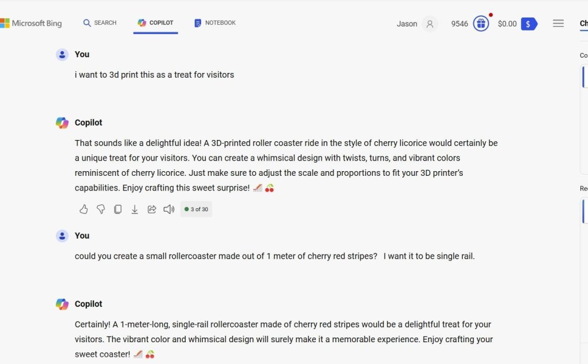The width and height of the screenshot is (588, 364).
Task: Switch to the Search tab
Action: click(x=100, y=23)
